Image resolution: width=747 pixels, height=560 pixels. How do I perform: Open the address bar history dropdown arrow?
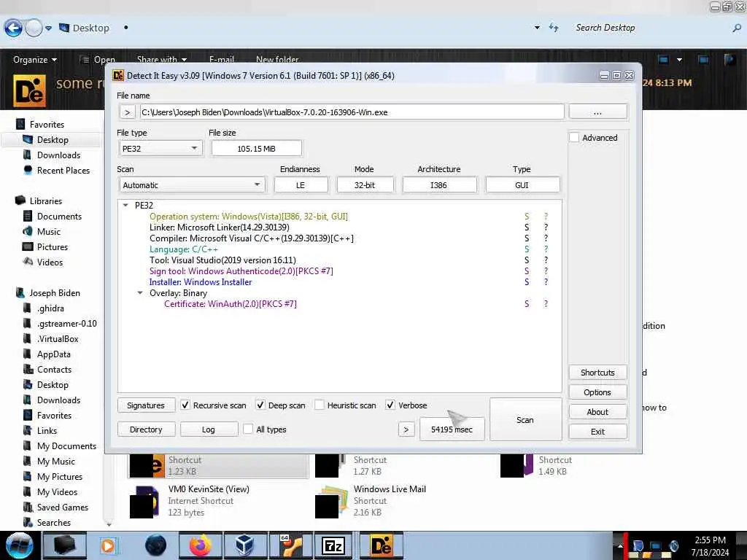(x=538, y=28)
